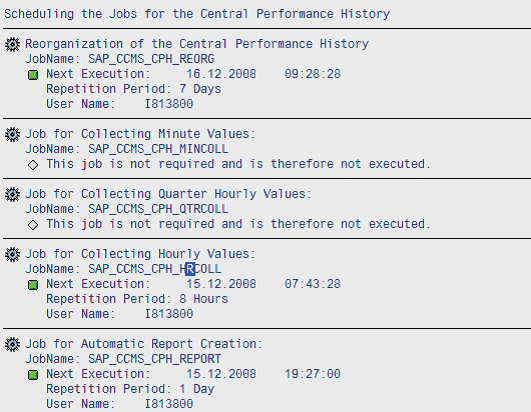
Task: Select the job name SAP_CCMS_CPH_REPORT
Action: coord(155,359)
